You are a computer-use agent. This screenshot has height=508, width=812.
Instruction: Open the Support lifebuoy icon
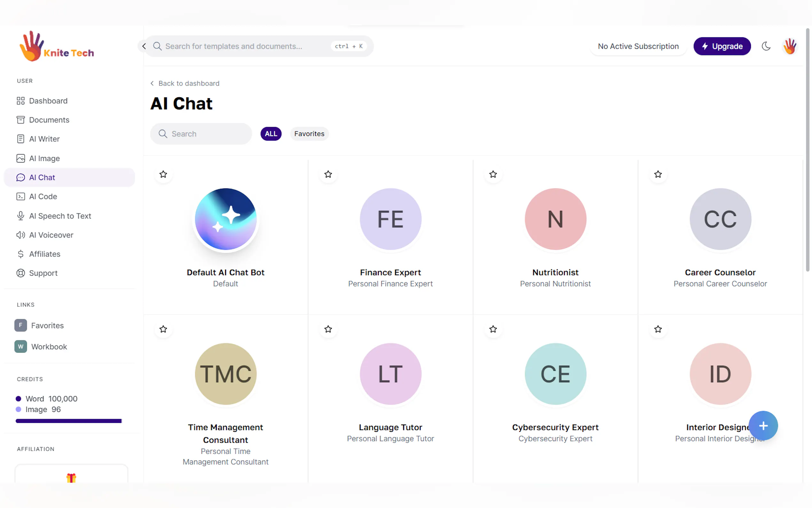click(x=20, y=273)
